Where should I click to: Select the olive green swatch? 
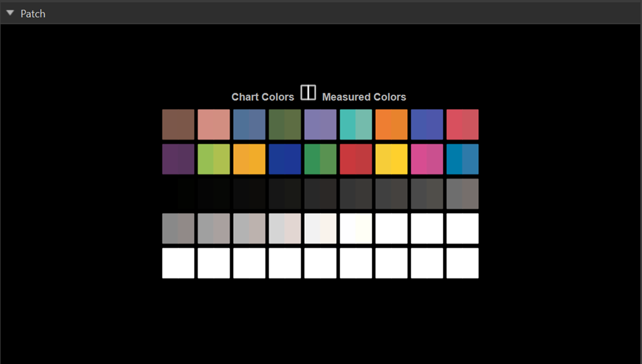point(285,124)
